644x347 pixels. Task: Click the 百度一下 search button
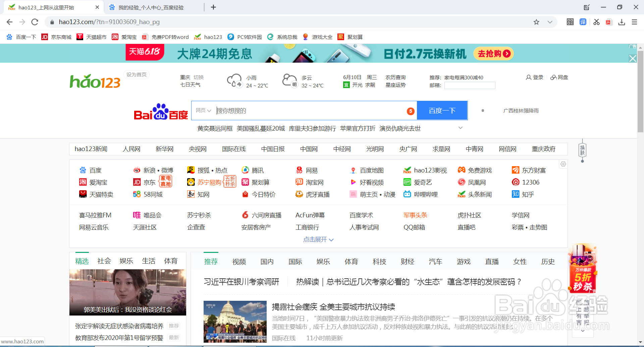(x=442, y=111)
